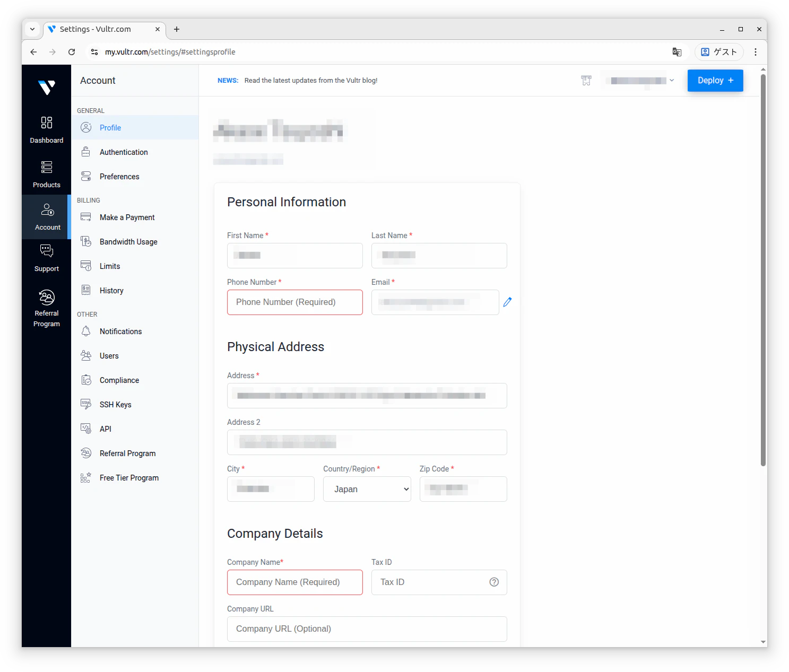The width and height of the screenshot is (789, 672).
Task: Open the tab search chevron dropdown
Action: click(32, 29)
